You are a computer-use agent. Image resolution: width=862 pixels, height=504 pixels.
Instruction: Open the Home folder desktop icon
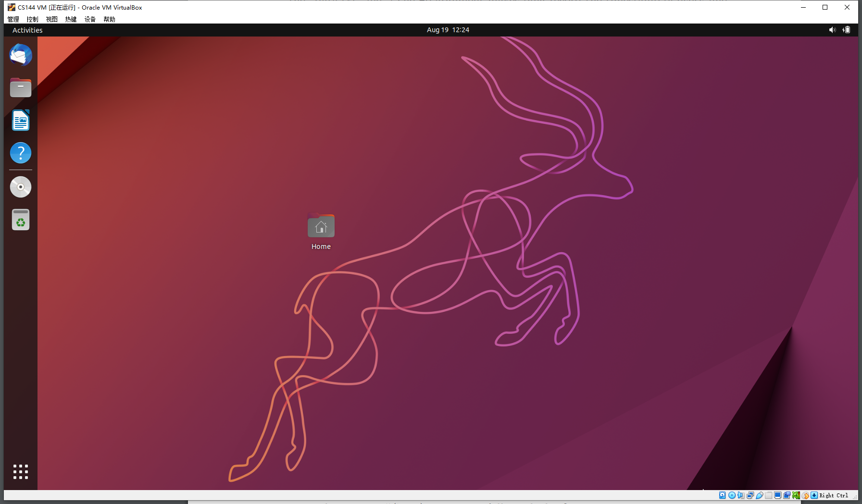321,232
